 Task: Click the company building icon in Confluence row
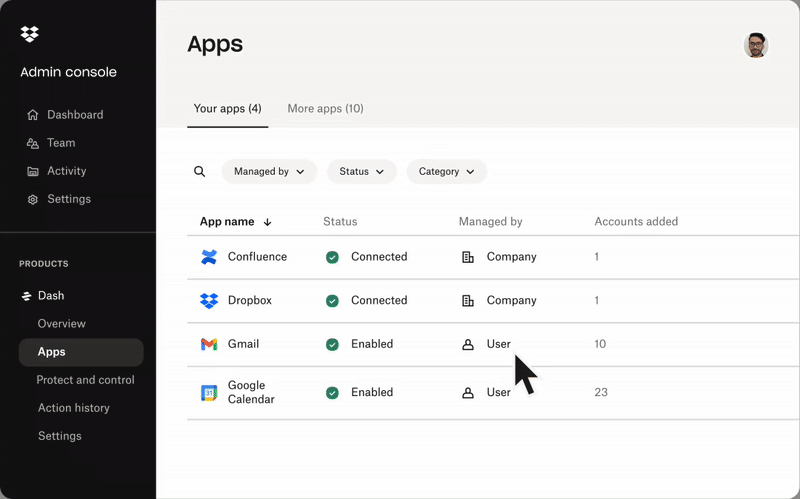click(x=468, y=257)
